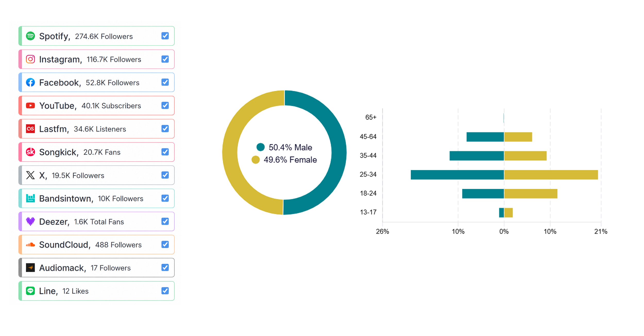Uncheck the Bandsintown checkbox
Image resolution: width=644 pixels, height=336 pixels.
[165, 198]
